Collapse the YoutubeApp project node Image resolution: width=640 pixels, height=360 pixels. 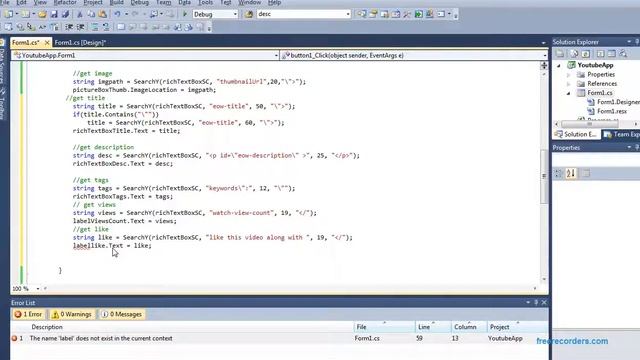pos(559,65)
